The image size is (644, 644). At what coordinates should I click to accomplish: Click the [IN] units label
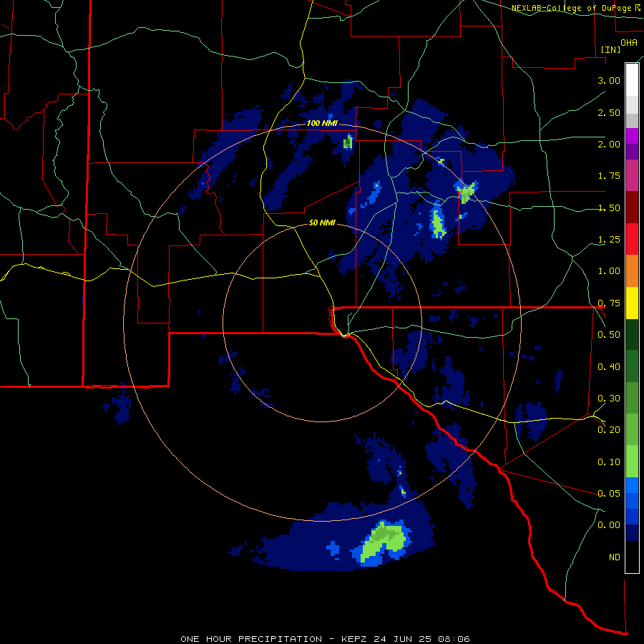coord(611,49)
